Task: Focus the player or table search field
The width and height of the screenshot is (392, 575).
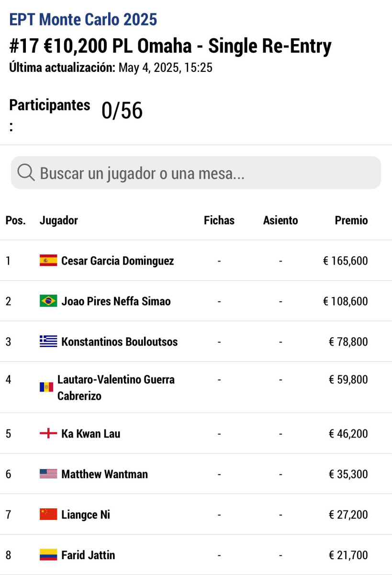Action: [201, 173]
